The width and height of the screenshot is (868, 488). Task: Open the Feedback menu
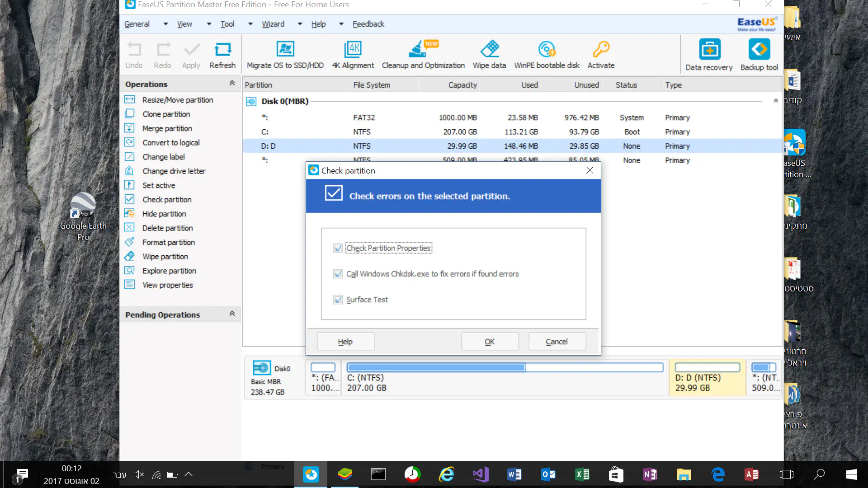click(x=368, y=24)
